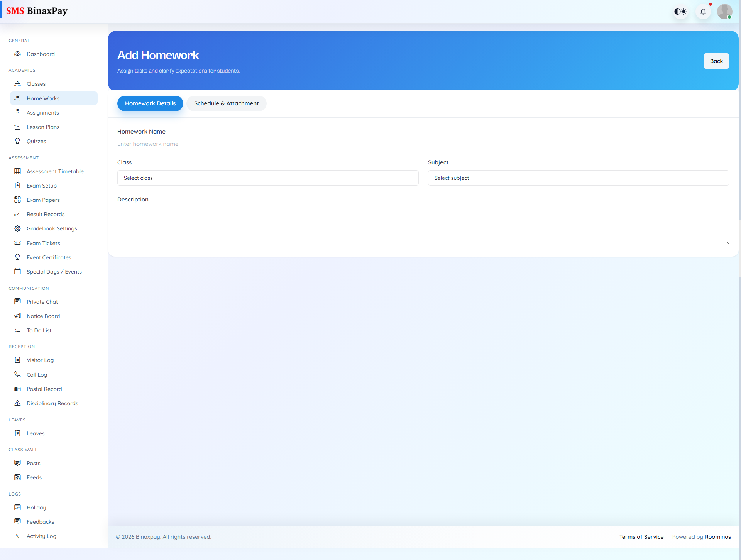This screenshot has width=741, height=560.
Task: Open the Home Works section icon
Action: pyautogui.click(x=18, y=98)
